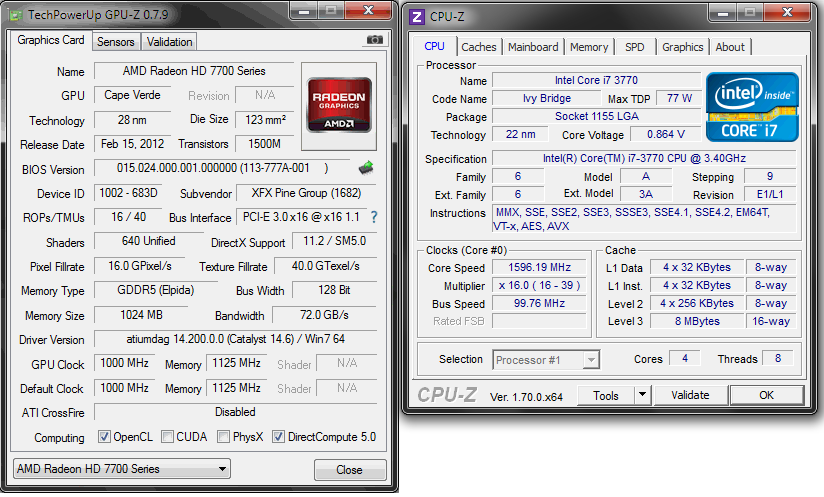Image resolution: width=824 pixels, height=497 pixels.
Task: Minimize the GPU-Z window
Action: coord(304,11)
